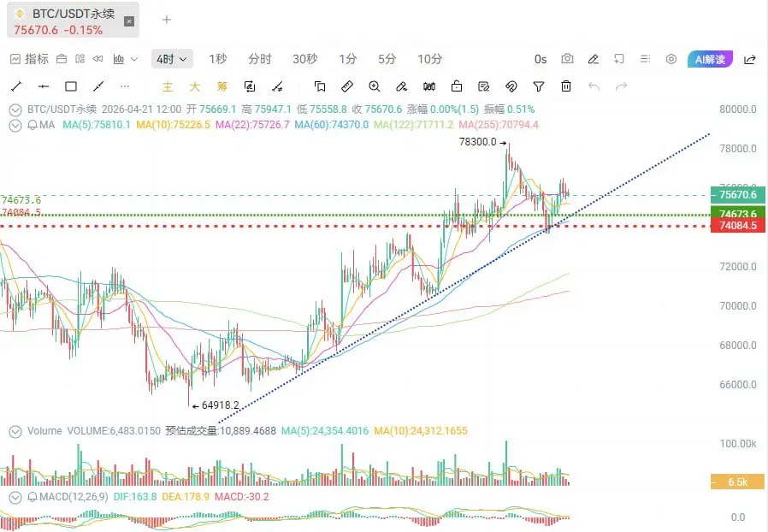
Task: Click the refresh-box icon after 筹
Action: 250,86
